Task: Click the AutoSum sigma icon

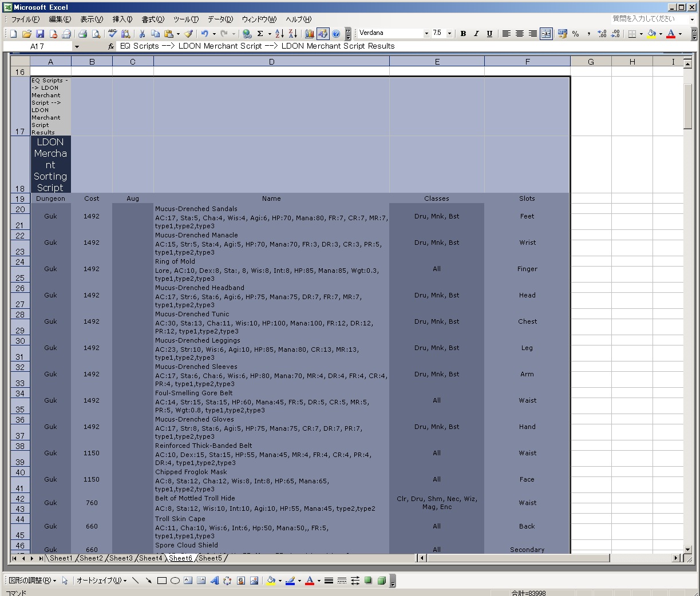Action: pyautogui.click(x=260, y=34)
